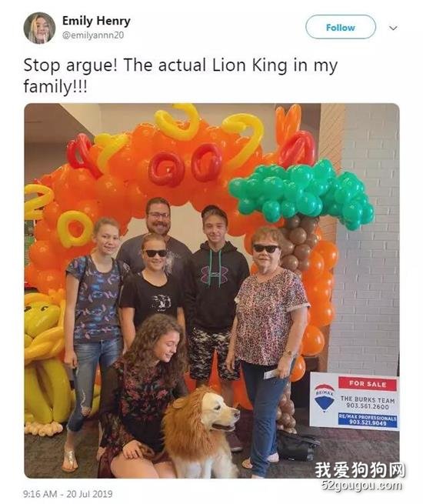Image resolution: width=423 pixels, height=504 pixels.
Task: Follow Emily Henry
Action: (x=341, y=28)
